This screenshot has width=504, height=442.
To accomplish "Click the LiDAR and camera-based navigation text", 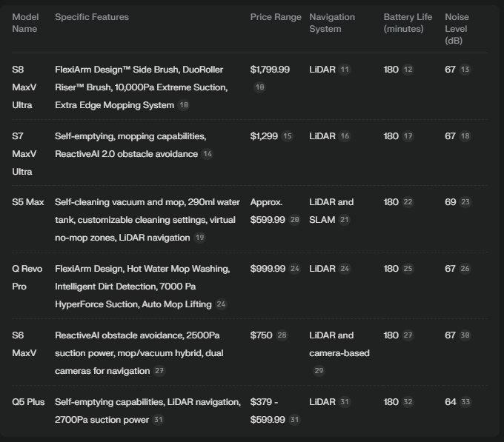I will point(339,344).
